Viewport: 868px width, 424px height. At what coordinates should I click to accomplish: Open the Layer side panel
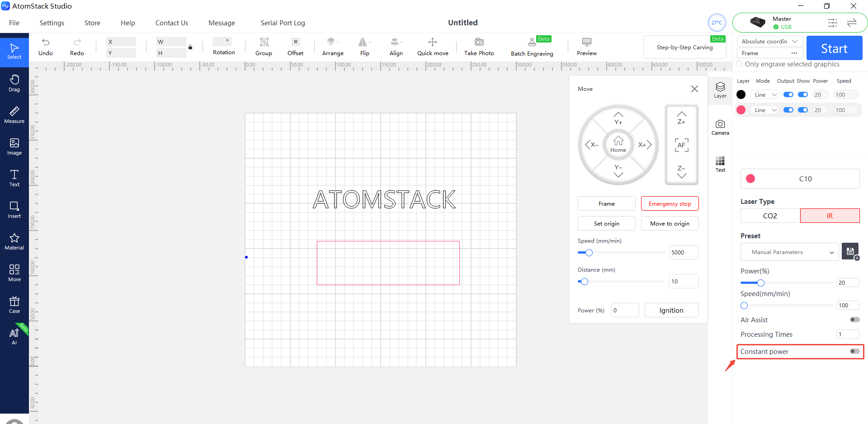point(720,90)
